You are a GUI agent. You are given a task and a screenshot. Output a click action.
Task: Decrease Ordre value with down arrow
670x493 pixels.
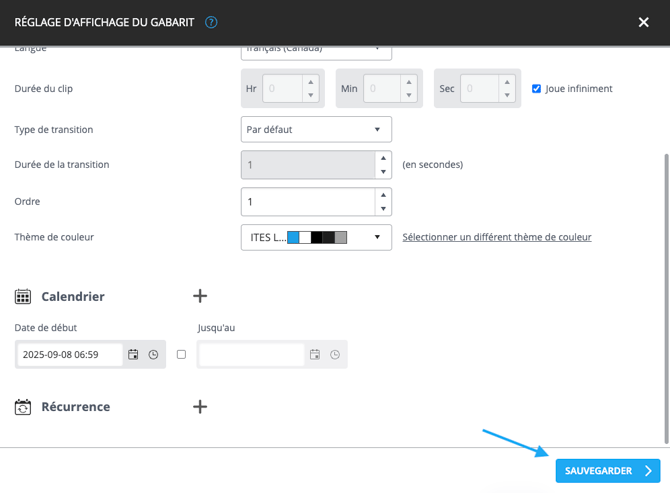click(383, 208)
